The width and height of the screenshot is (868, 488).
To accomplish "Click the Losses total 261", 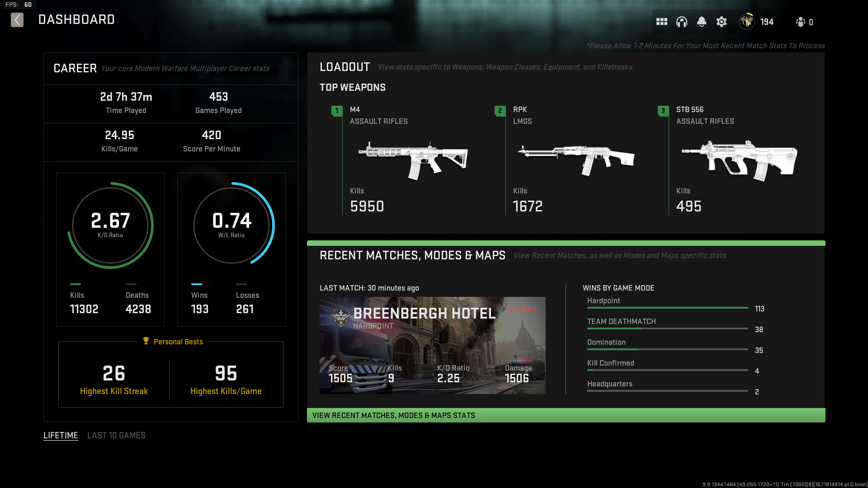I will [245, 310].
